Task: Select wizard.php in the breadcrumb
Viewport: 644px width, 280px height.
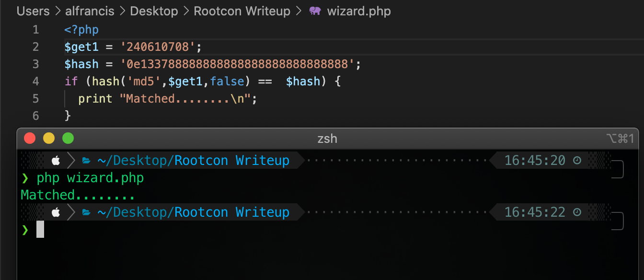Action: (359, 11)
